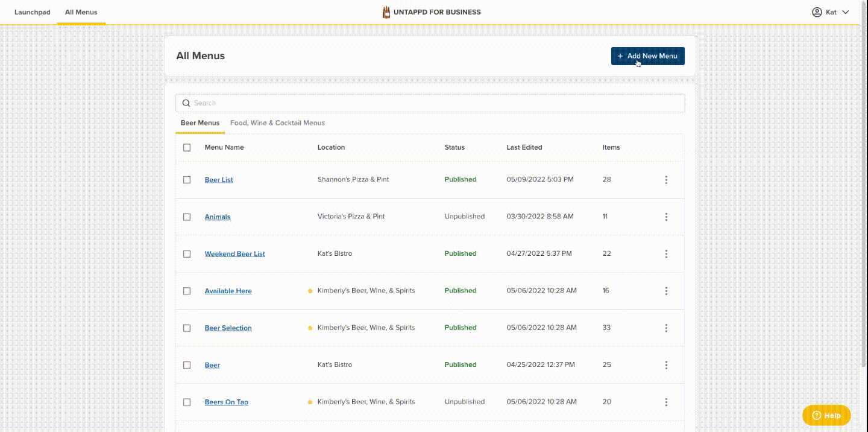The image size is (868, 432).
Task: Open the Animals menu link
Action: pos(218,217)
